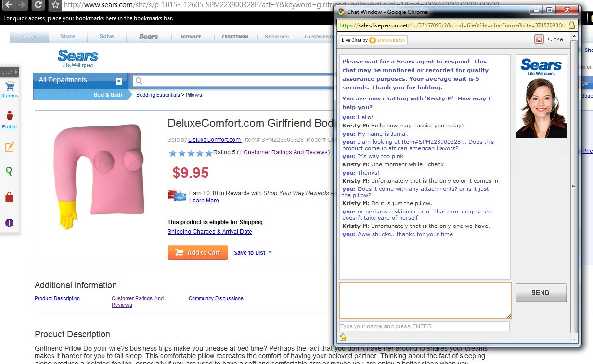The width and height of the screenshot is (593, 364).
Task: Click the Learn More rewards link
Action: [204, 201]
